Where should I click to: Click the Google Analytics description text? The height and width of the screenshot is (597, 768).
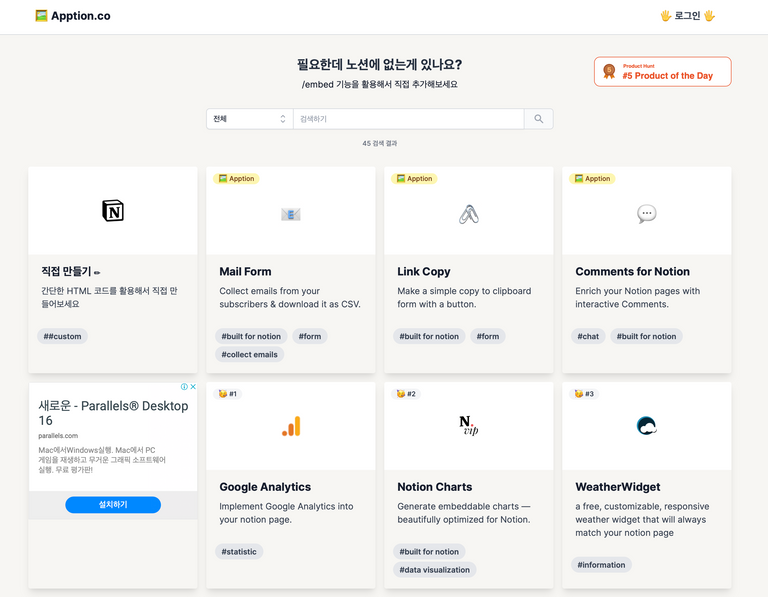pyautogui.click(x=286, y=513)
